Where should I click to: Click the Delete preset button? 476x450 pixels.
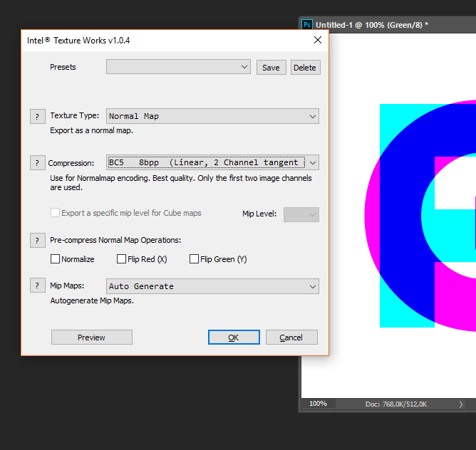[305, 68]
